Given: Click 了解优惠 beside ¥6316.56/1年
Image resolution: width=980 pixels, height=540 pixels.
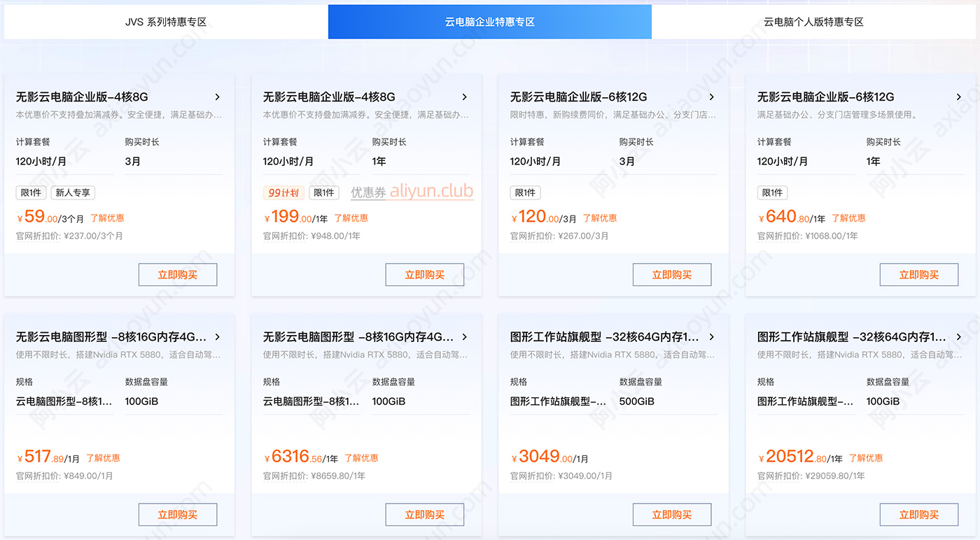Looking at the screenshot, I should (361, 458).
